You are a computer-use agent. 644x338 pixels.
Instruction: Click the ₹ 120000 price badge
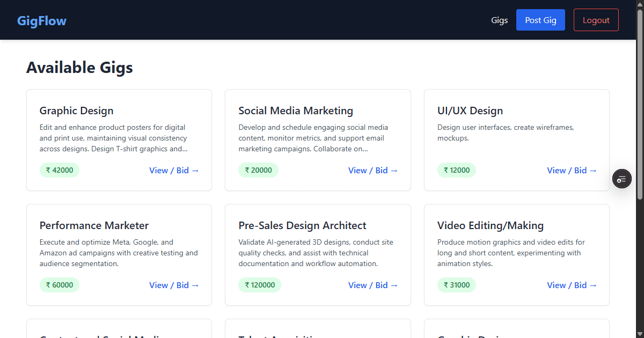pos(260,285)
